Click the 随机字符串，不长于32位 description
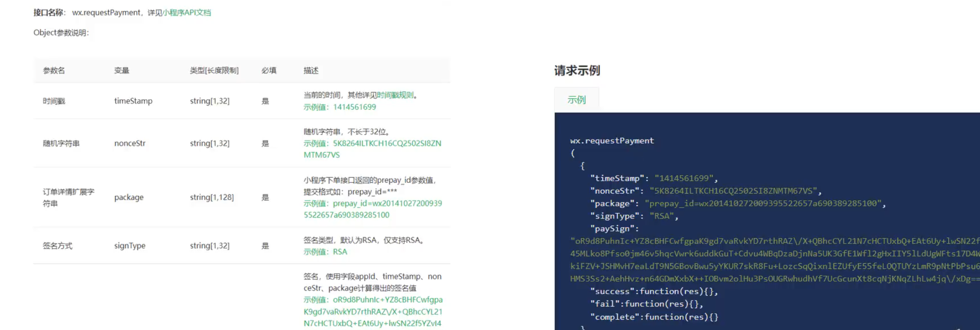This screenshot has width=980, height=330. (346, 132)
